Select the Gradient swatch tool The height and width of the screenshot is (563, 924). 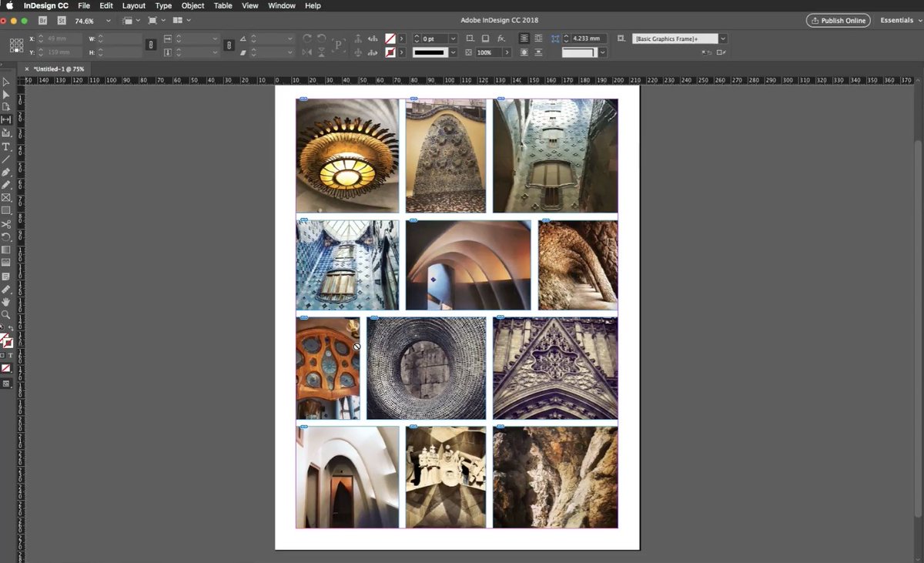6,249
